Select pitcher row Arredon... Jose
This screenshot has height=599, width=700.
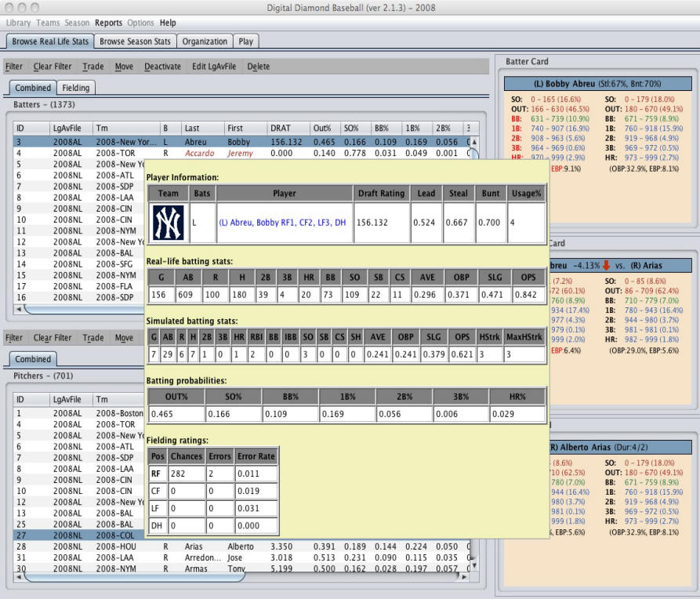pos(241,557)
